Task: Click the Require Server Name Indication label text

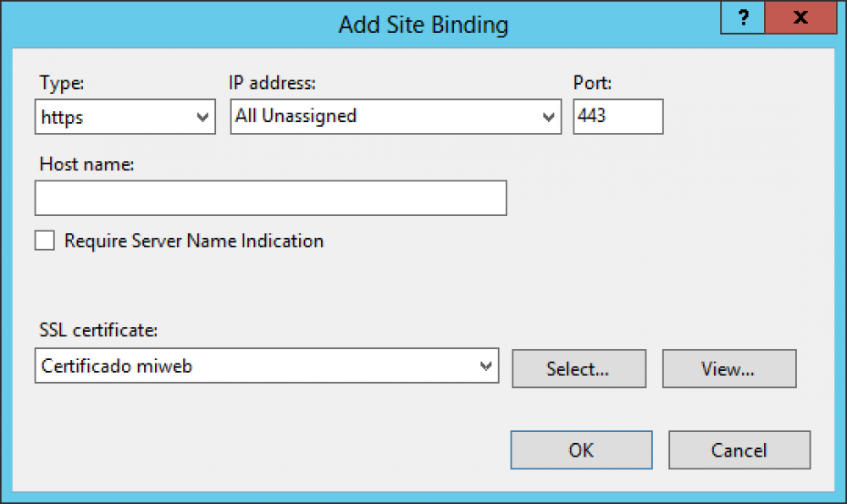Action: [194, 241]
